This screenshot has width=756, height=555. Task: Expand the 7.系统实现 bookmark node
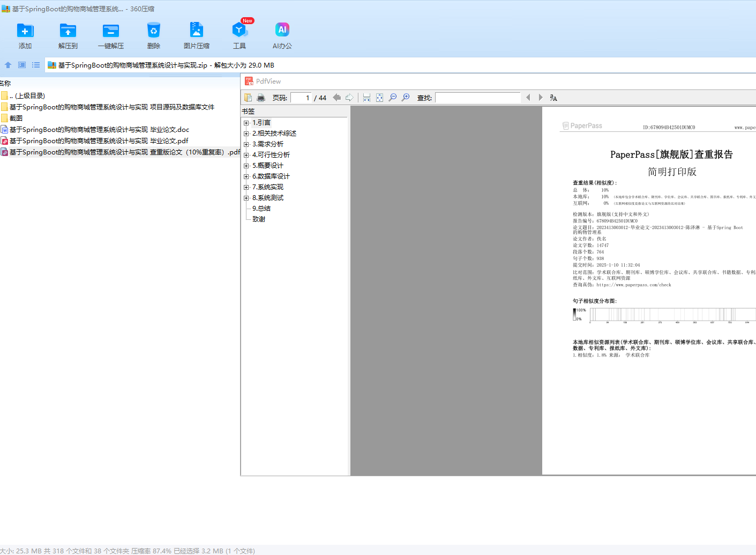[x=246, y=187]
